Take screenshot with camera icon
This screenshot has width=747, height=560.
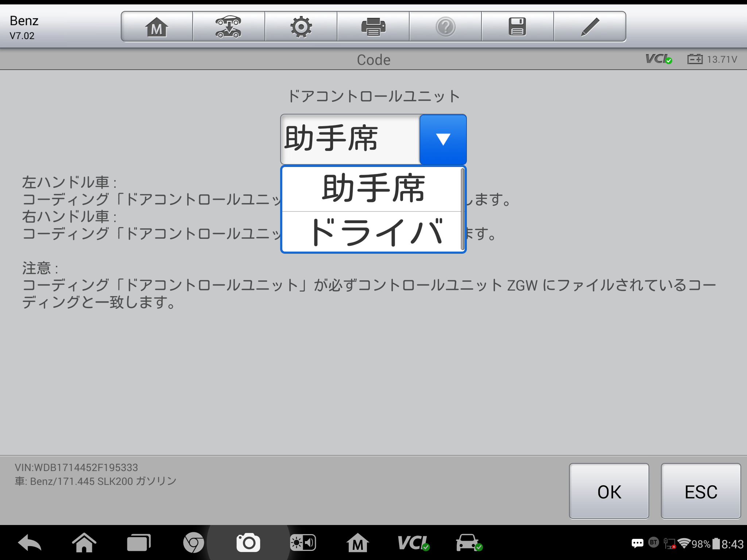pos(248,543)
